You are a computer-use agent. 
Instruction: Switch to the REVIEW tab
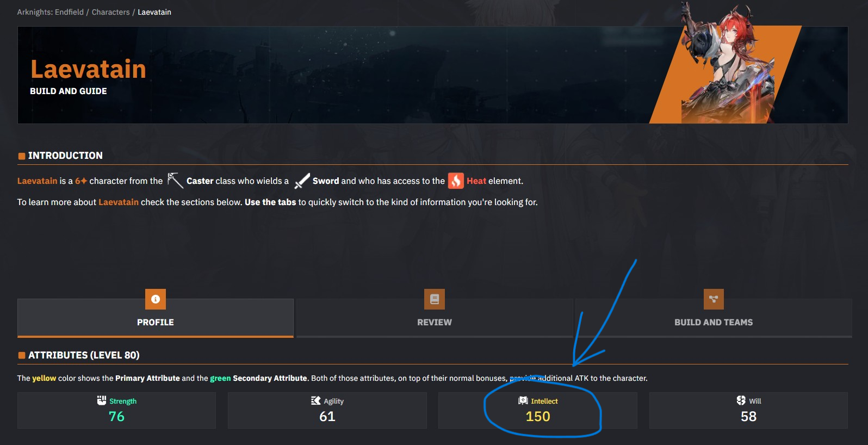tap(435, 318)
